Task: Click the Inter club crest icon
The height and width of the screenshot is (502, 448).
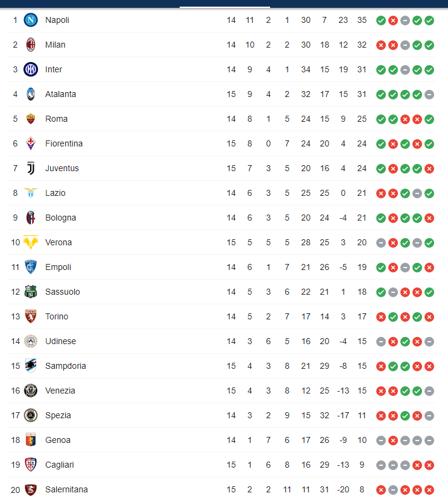Action: (x=31, y=69)
